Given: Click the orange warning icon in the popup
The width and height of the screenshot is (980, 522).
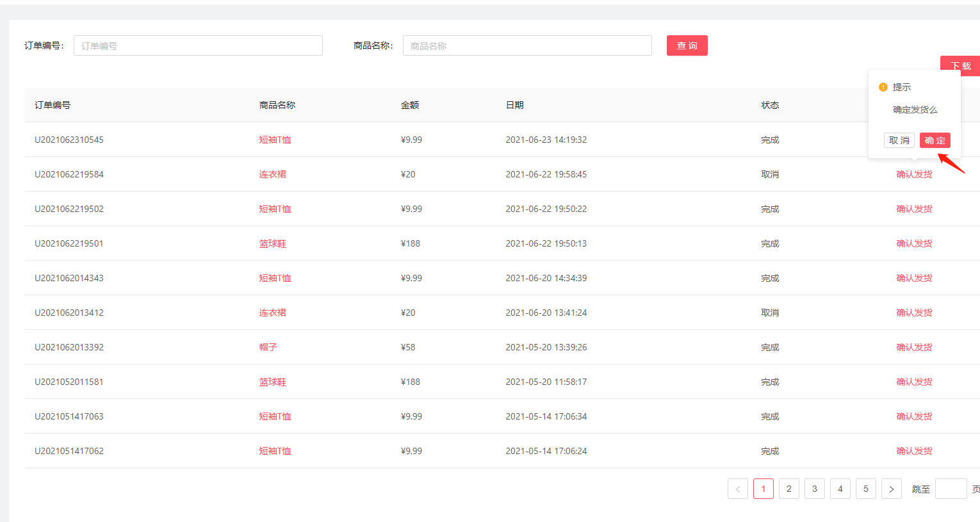Looking at the screenshot, I should pyautogui.click(x=883, y=87).
